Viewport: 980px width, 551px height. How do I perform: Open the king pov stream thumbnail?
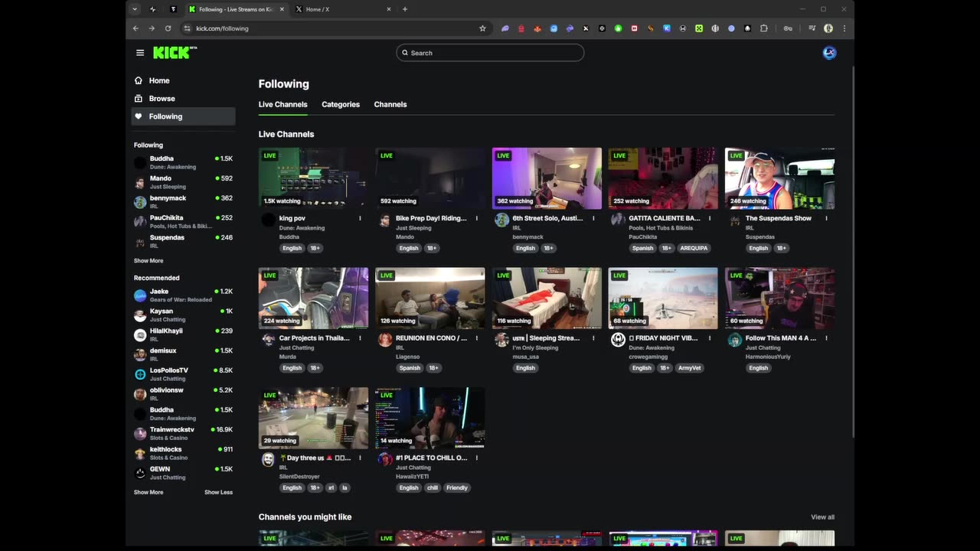[x=313, y=178]
